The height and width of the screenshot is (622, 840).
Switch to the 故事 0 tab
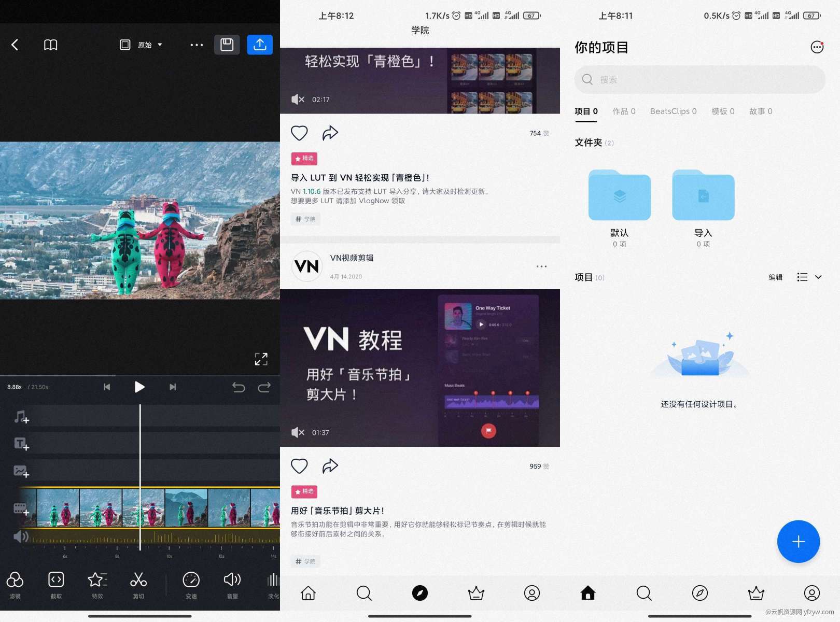761,111
